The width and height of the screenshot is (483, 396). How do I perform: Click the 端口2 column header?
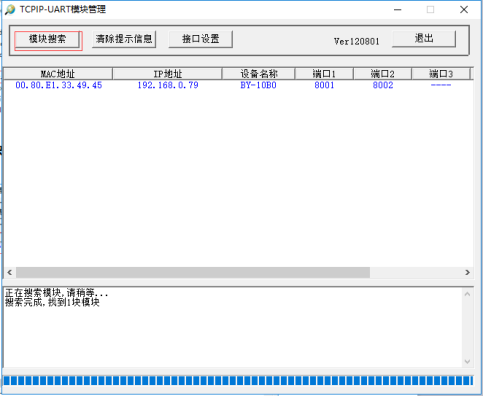pos(383,74)
